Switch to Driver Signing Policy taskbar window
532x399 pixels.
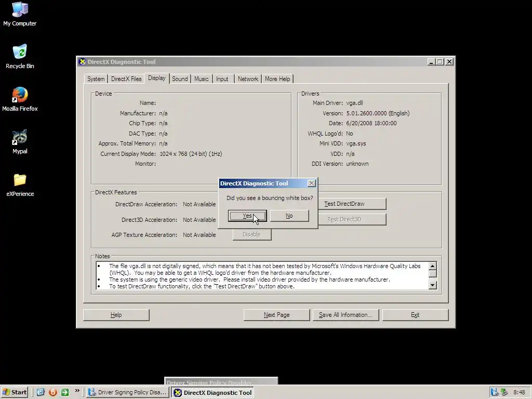pos(127,392)
